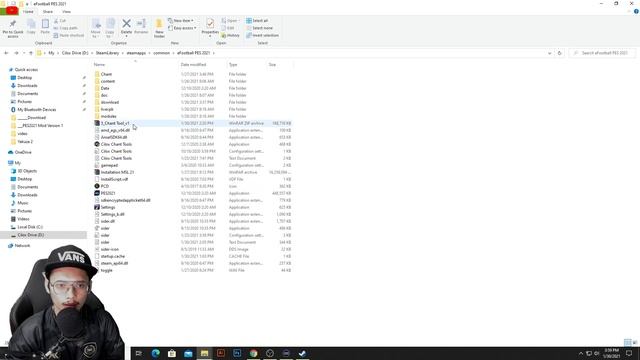Viewport: 640px width, 360px height.
Task: Click the Delete X icon
Action: tap(127, 24)
